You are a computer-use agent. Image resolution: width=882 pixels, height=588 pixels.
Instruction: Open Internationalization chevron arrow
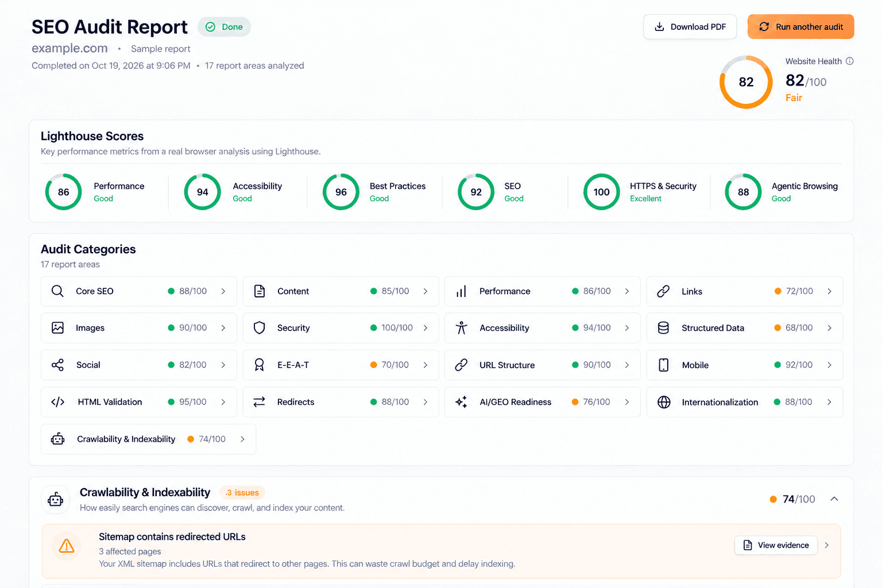[829, 402]
